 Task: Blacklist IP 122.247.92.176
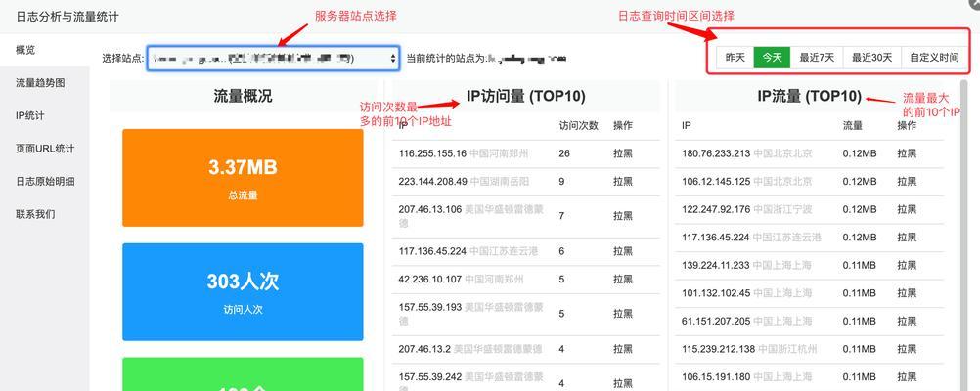coord(907,209)
